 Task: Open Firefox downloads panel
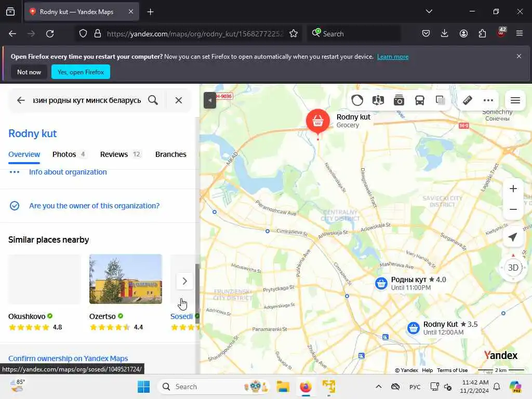(x=445, y=34)
